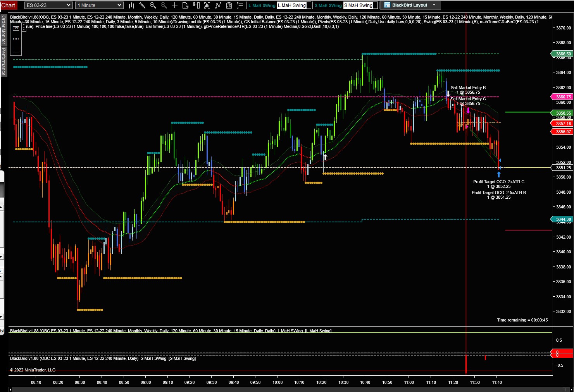Click the NinjaTrader, LLC copyright text
574x392 pixels.
[33, 370]
